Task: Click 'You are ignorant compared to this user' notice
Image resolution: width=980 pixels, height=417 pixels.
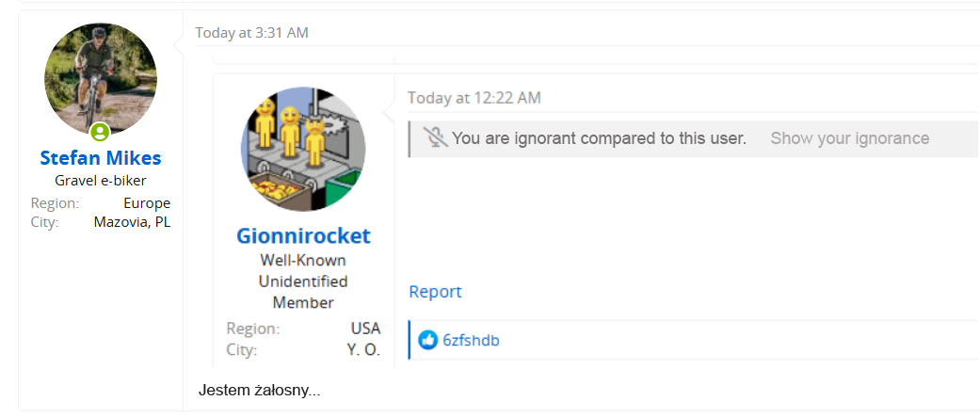Action: [x=599, y=138]
